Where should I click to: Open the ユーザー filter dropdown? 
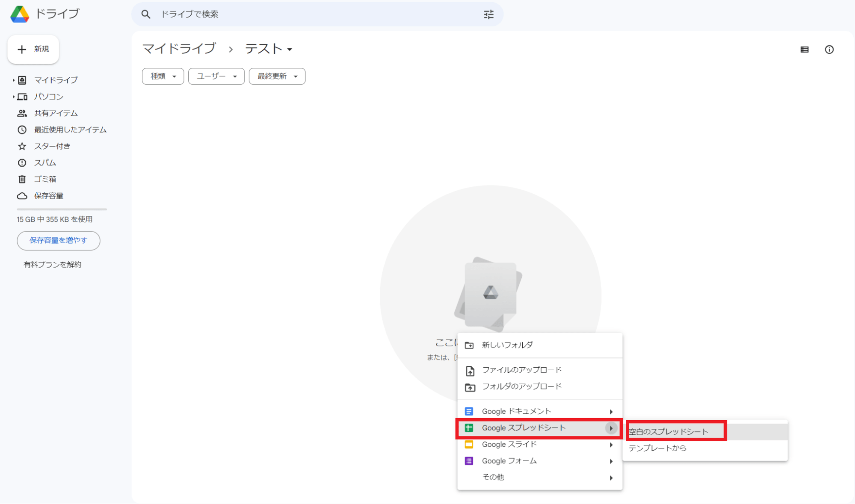[x=216, y=77]
